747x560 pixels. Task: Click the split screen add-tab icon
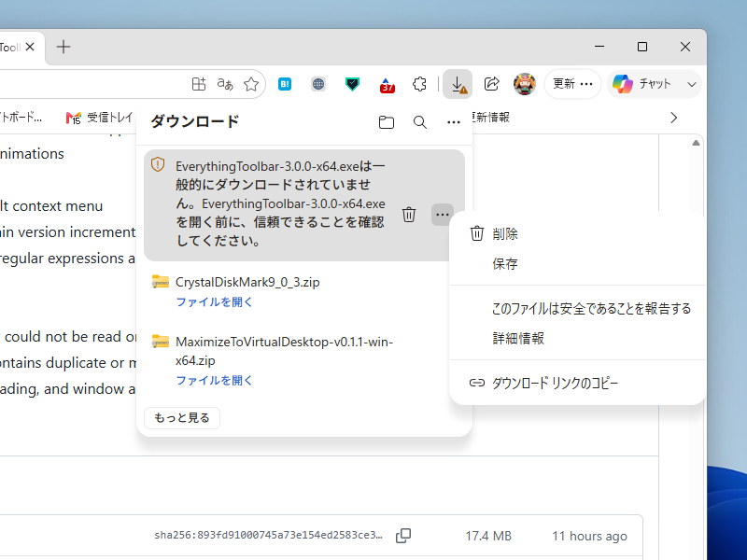[x=199, y=84]
